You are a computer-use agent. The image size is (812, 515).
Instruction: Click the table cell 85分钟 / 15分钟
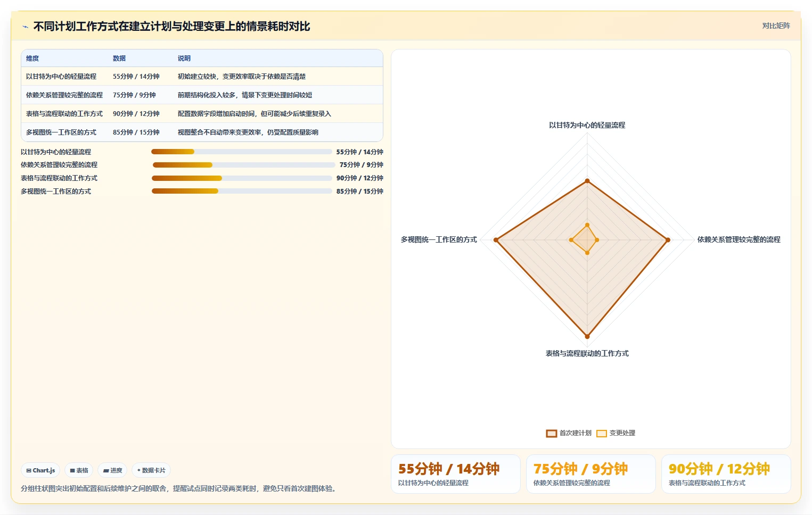[x=136, y=132]
